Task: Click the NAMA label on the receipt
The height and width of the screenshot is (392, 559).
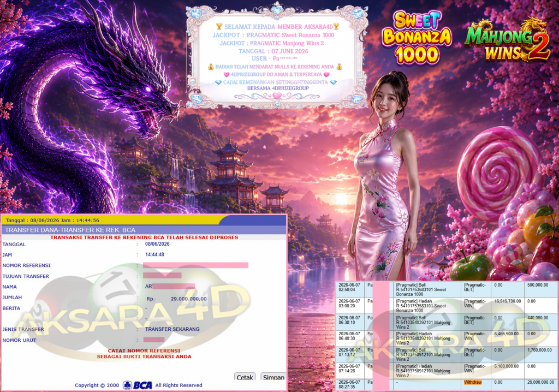Action: point(10,287)
